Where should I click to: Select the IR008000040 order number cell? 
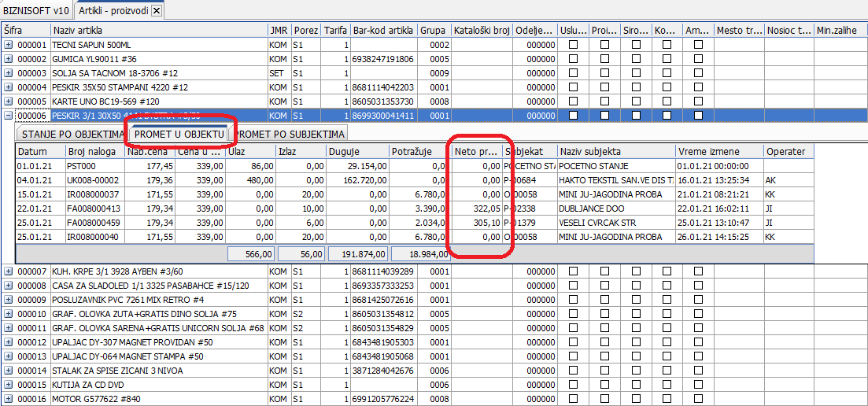(95, 237)
